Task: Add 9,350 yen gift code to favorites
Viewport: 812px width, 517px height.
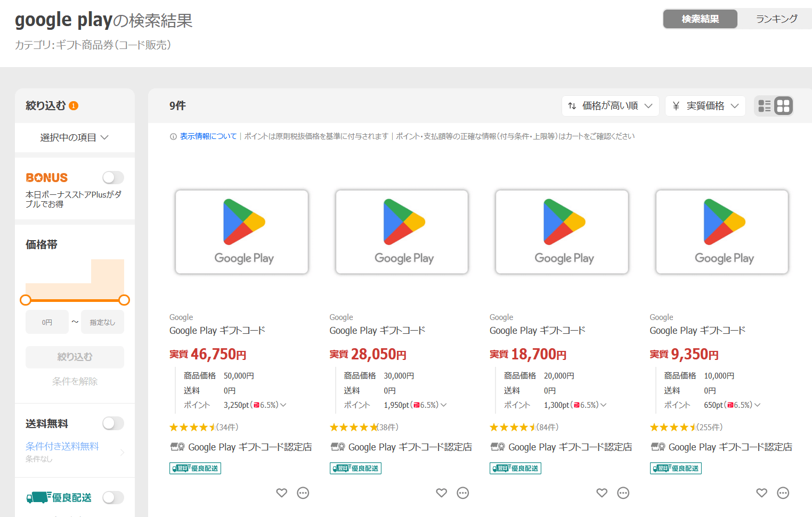Action: coord(762,493)
